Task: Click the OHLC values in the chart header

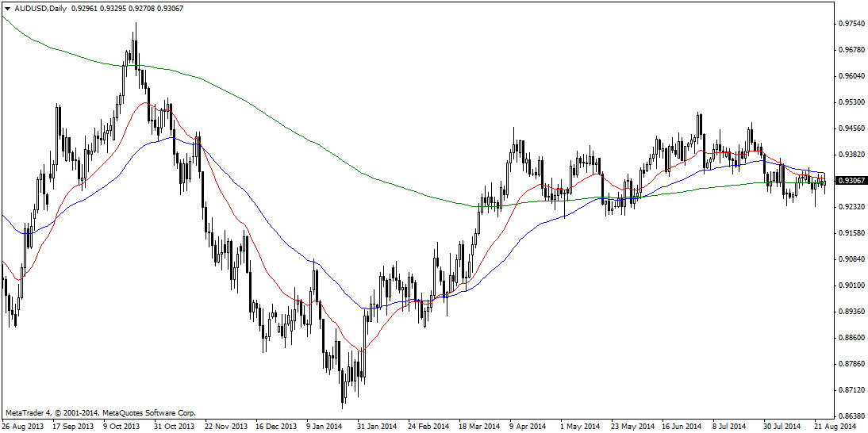Action: [117, 7]
